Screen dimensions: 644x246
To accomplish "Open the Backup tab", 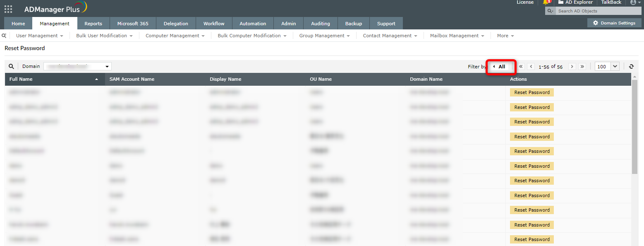I will [354, 24].
